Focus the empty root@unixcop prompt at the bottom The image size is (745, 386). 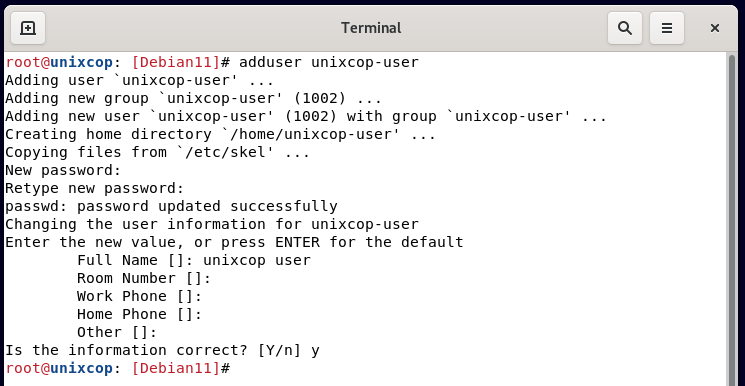point(118,368)
